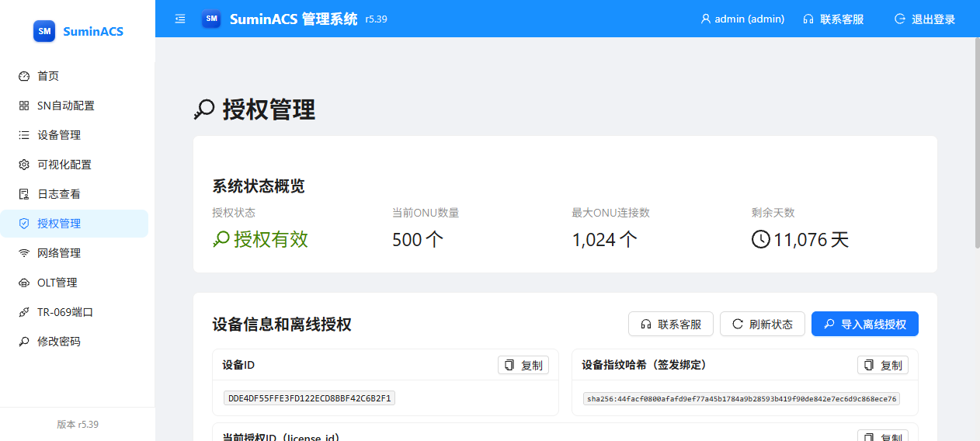Click the admin user icon in the header
Viewport: 980px width, 441px height.
click(706, 19)
